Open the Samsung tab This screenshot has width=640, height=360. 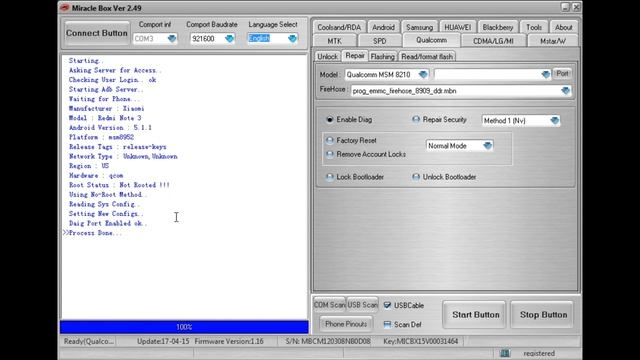coord(419,27)
